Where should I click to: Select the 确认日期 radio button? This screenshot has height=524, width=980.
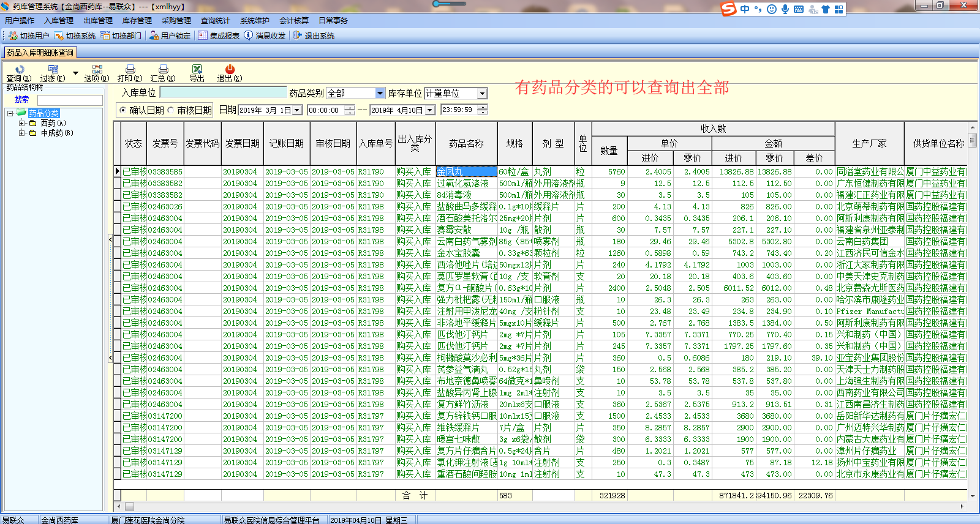tap(123, 110)
